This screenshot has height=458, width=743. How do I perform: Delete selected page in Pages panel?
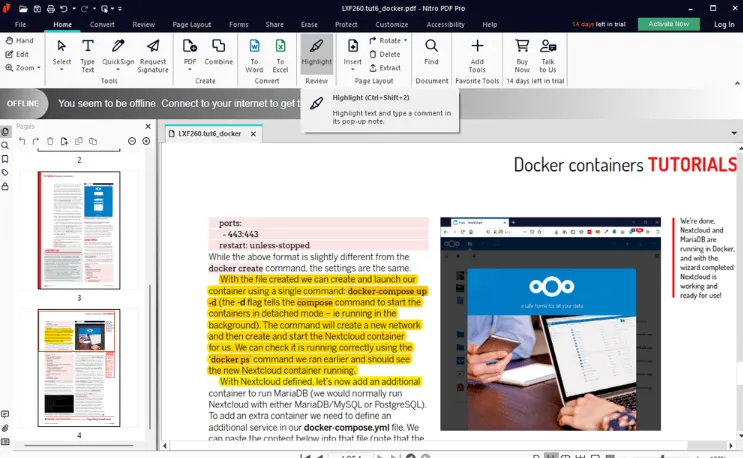[50, 141]
